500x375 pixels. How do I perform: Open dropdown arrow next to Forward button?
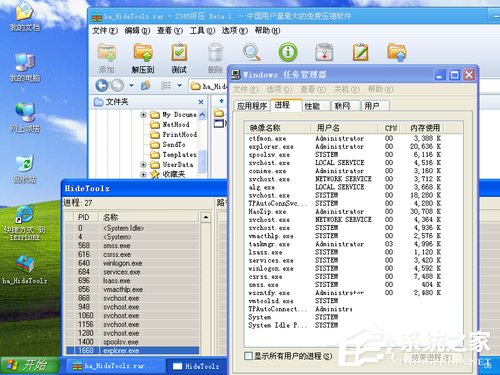pos(131,86)
